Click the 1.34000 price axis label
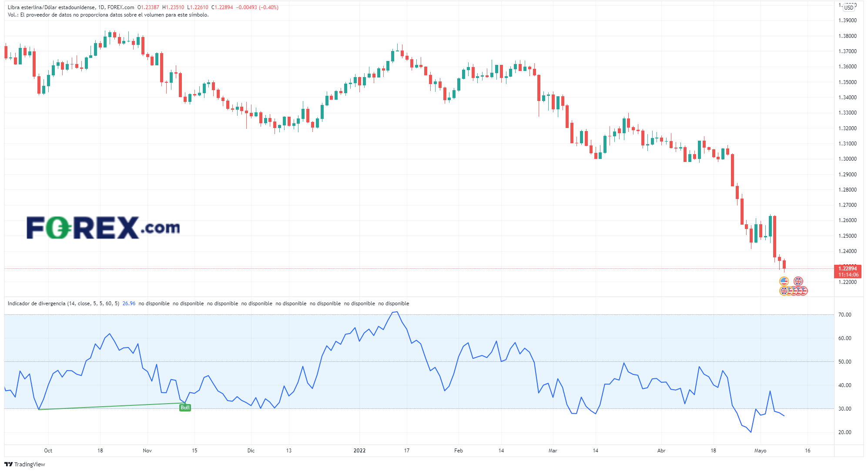Image resolution: width=868 pixels, height=472 pixels. [848, 98]
